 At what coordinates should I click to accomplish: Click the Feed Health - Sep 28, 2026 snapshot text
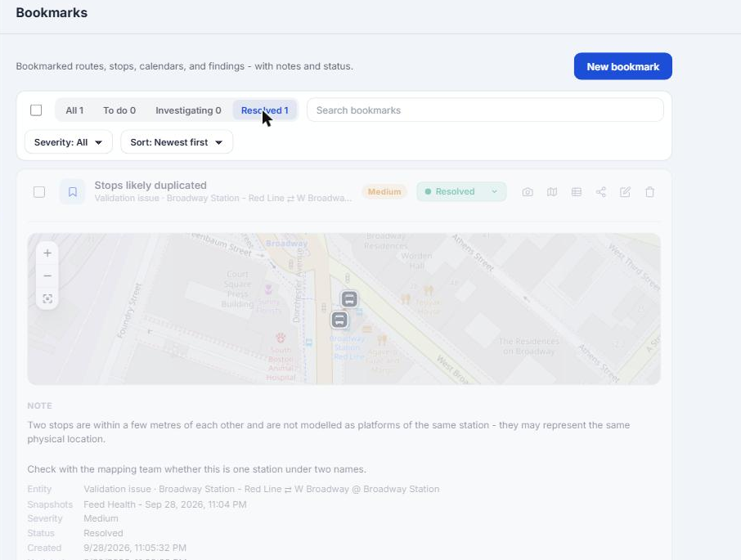pos(165,504)
